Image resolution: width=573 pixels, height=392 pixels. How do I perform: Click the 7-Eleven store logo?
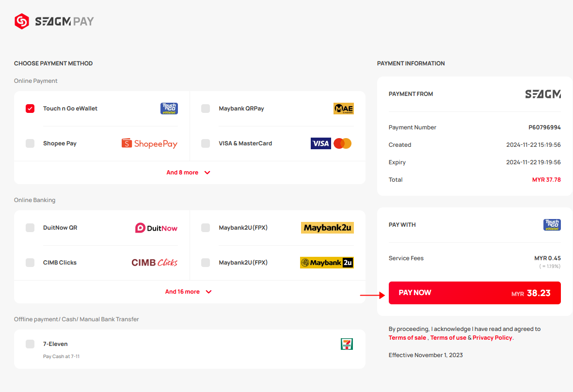347,344
